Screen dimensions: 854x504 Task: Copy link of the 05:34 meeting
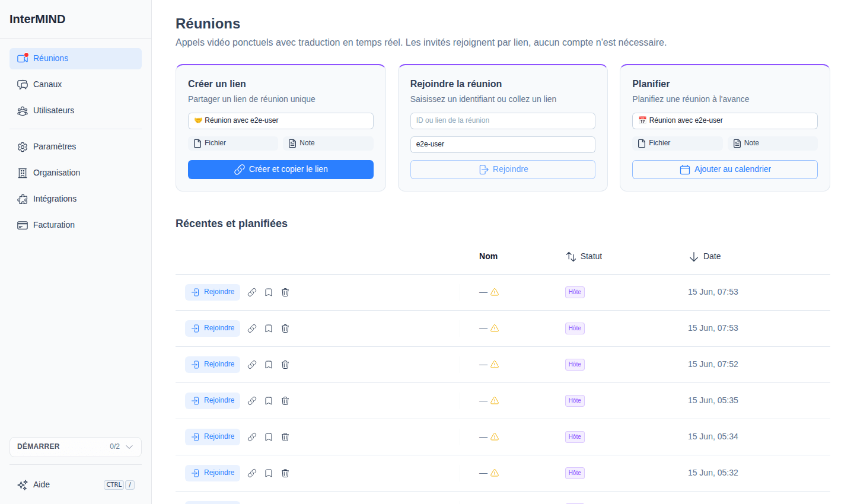[x=252, y=437]
